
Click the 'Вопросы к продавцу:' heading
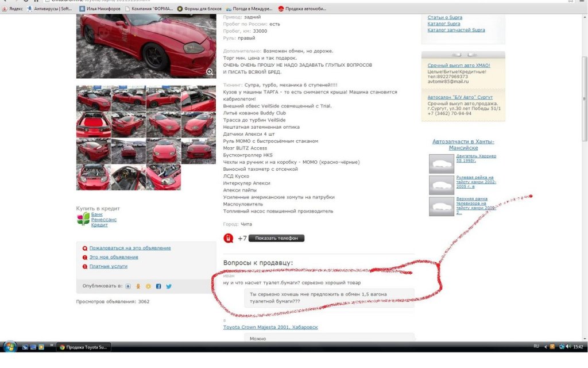click(x=258, y=263)
